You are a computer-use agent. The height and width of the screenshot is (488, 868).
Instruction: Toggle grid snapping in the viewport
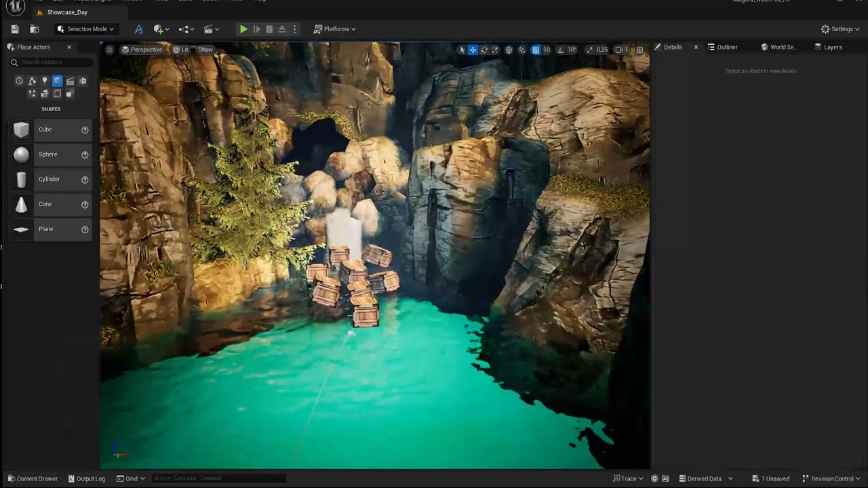[x=536, y=50]
